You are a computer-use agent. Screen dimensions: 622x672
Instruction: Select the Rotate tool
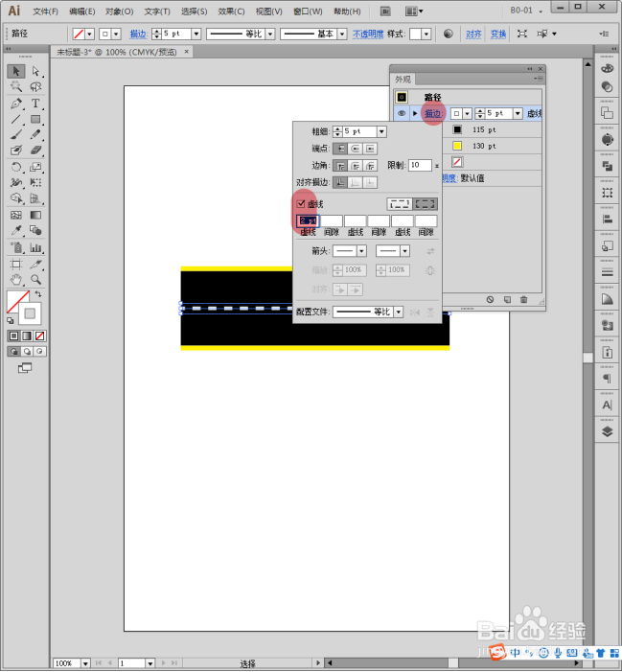16,167
